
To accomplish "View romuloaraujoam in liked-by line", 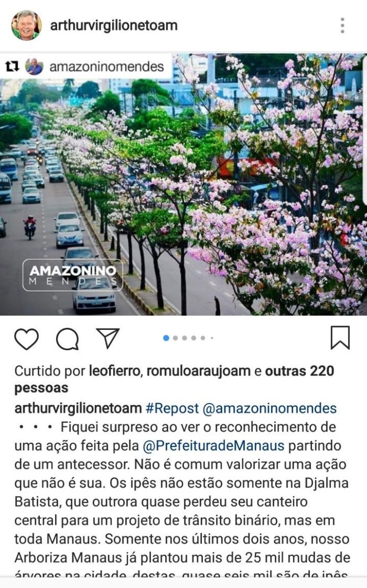I will [198, 371].
